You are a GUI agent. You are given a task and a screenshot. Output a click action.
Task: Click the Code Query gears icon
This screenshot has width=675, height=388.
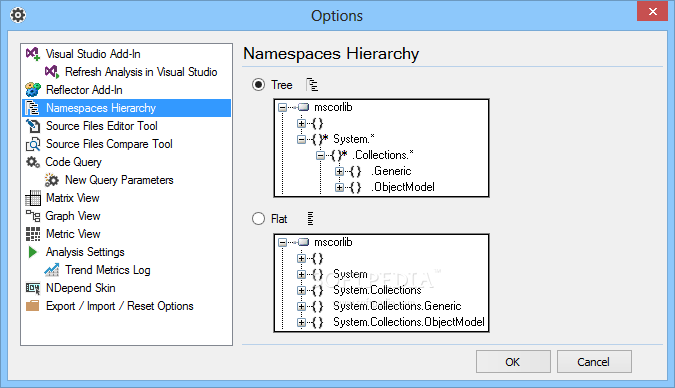point(33,162)
